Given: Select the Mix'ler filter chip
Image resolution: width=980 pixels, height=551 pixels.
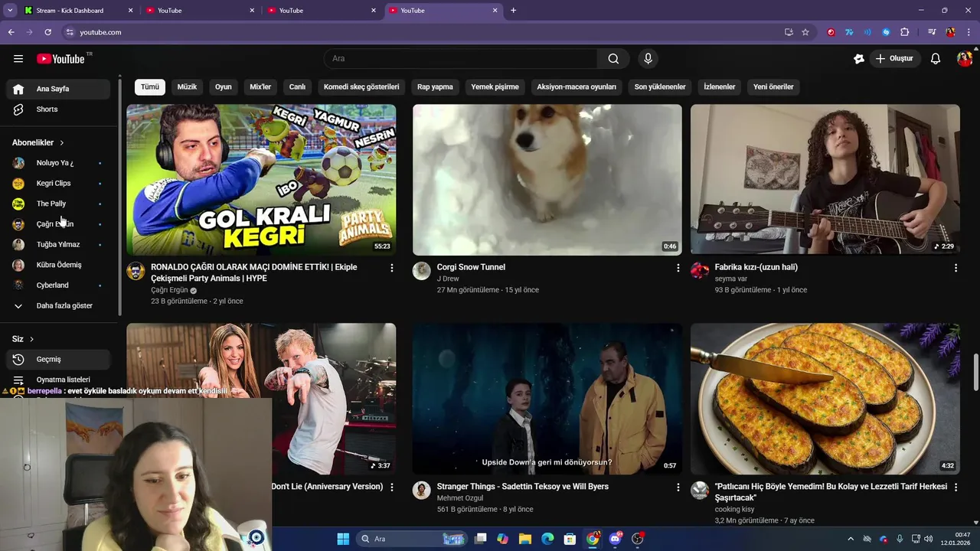Looking at the screenshot, I should [260, 87].
